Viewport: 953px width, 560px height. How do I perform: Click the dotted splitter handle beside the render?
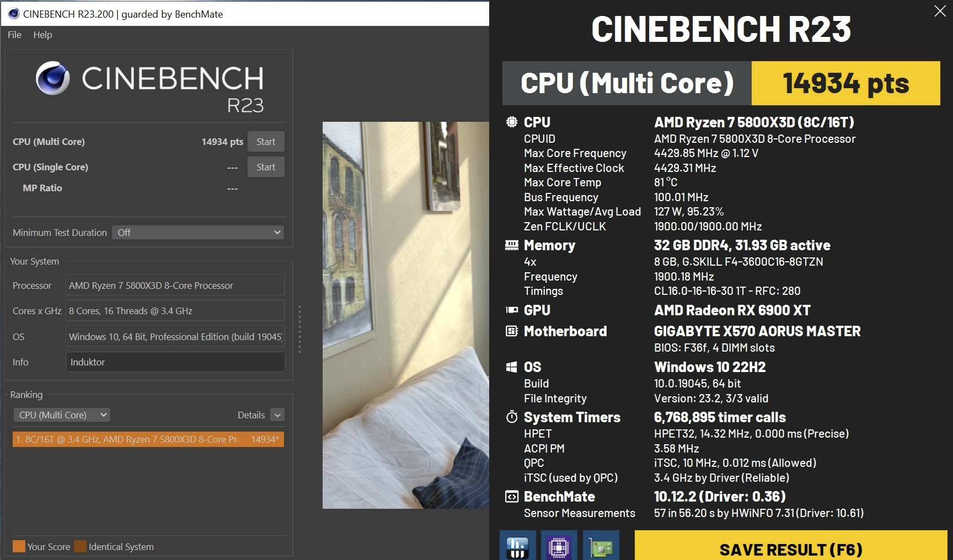[x=299, y=329]
